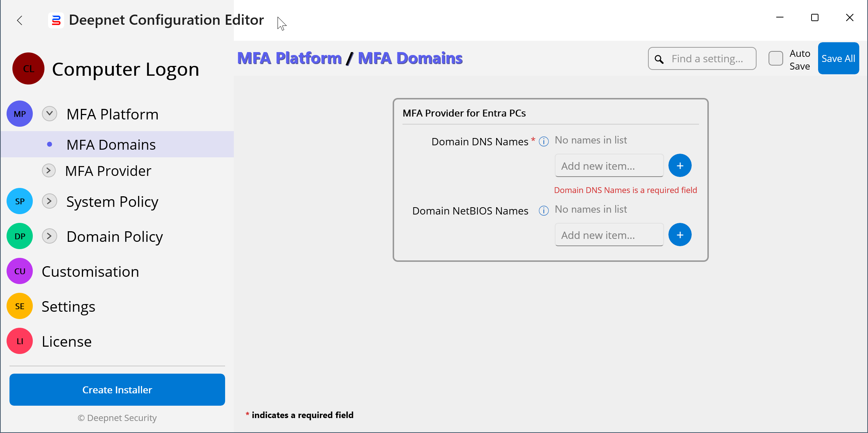Open the License section
868x433 pixels.
click(67, 342)
